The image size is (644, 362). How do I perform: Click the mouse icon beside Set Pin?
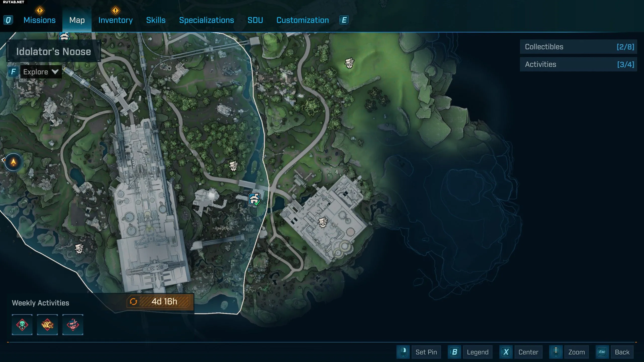click(x=403, y=352)
